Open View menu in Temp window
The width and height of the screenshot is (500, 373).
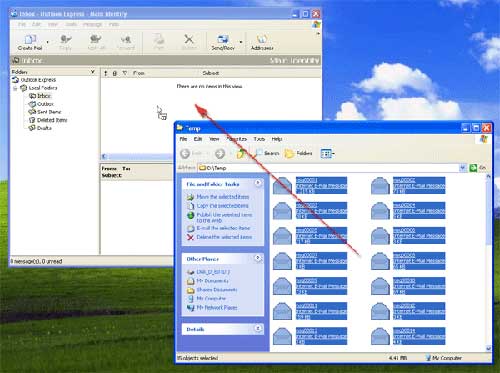click(x=214, y=139)
